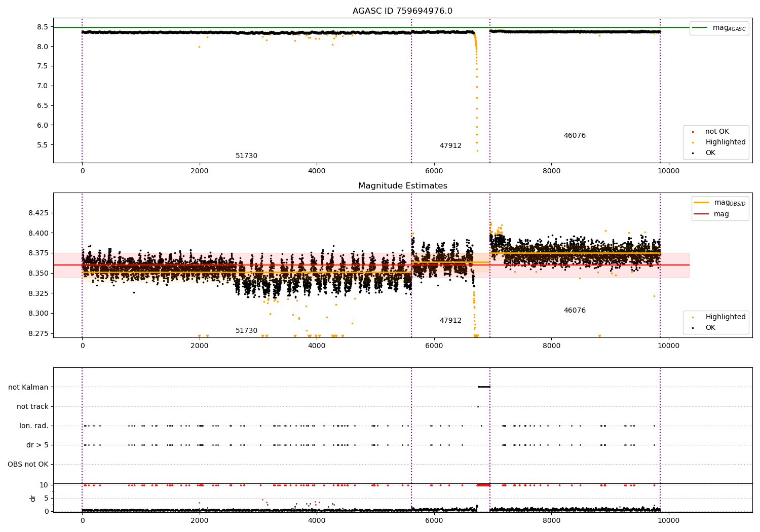Click '10000' x-axis tick of the top plot
This screenshot has width=760, height=532.
pyautogui.click(x=668, y=171)
